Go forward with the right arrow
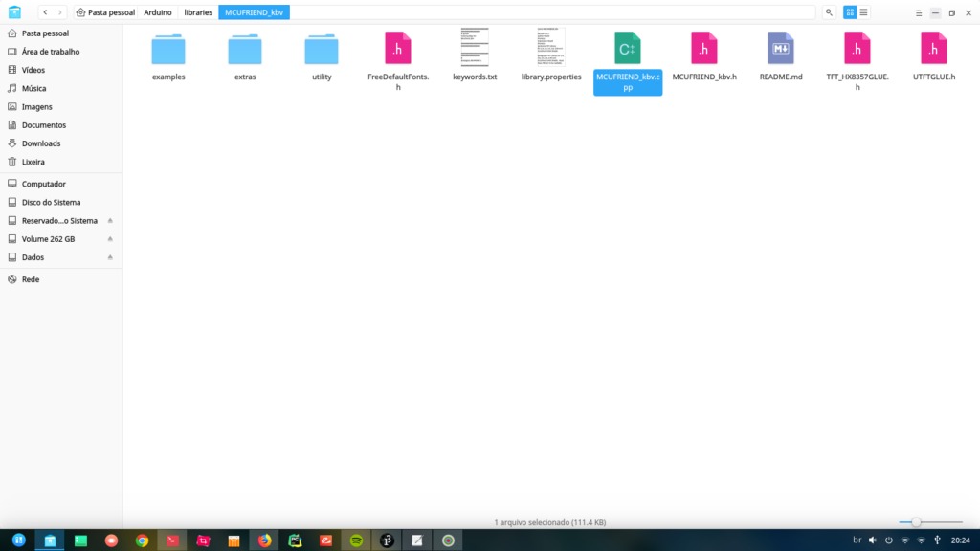Viewport: 980px width, 551px height. [x=60, y=12]
